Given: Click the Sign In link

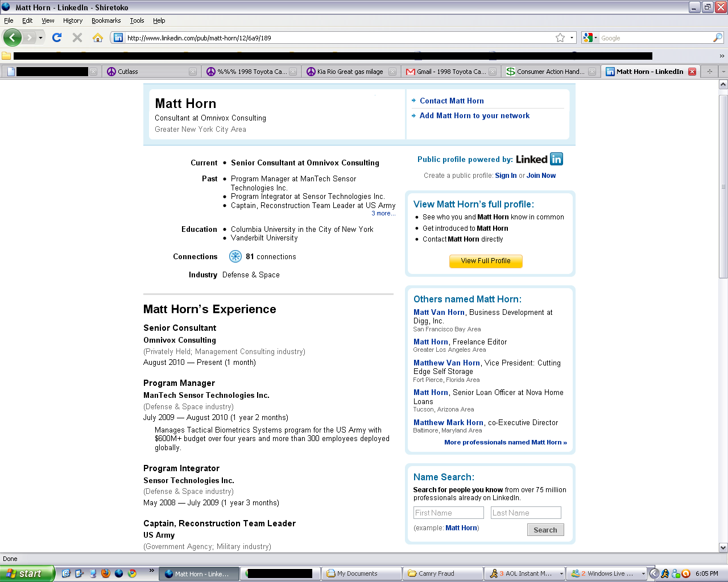Looking at the screenshot, I should pos(506,176).
